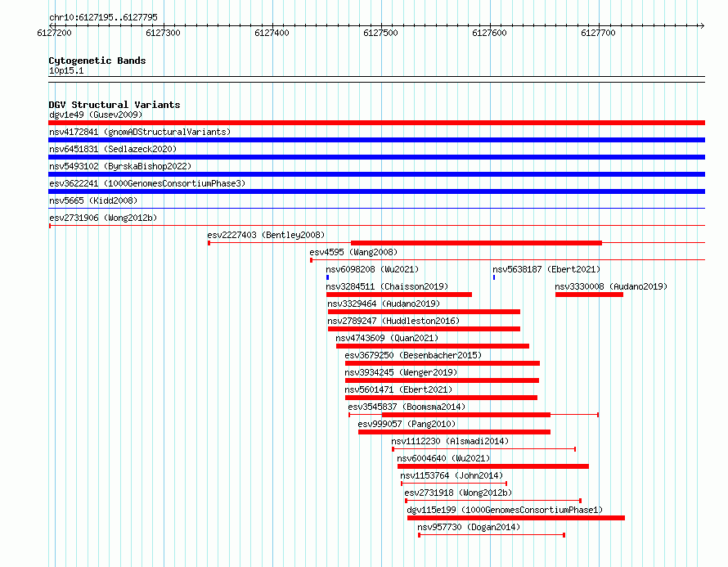Viewport: 728px width, 567px height.
Task: Click the small blue nsv6098208 marker
Action: click(x=327, y=277)
